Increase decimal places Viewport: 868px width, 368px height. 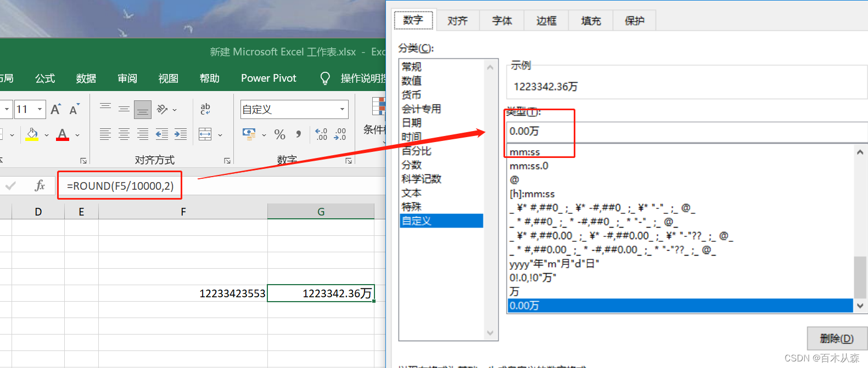click(321, 134)
